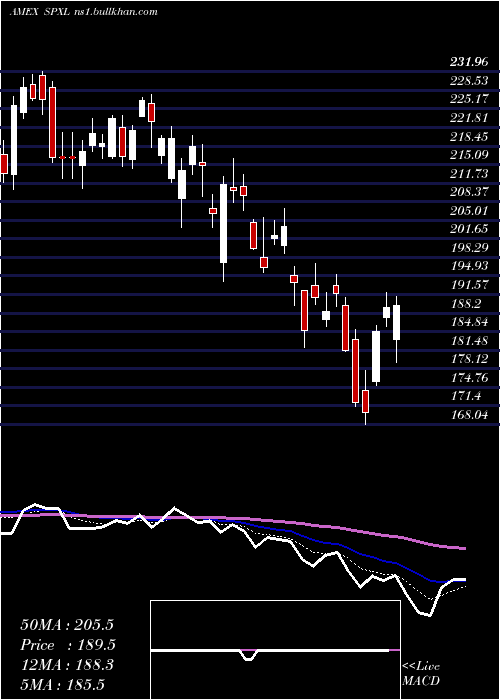
Task: Click the 188.2 price level label
Action: click(x=466, y=304)
